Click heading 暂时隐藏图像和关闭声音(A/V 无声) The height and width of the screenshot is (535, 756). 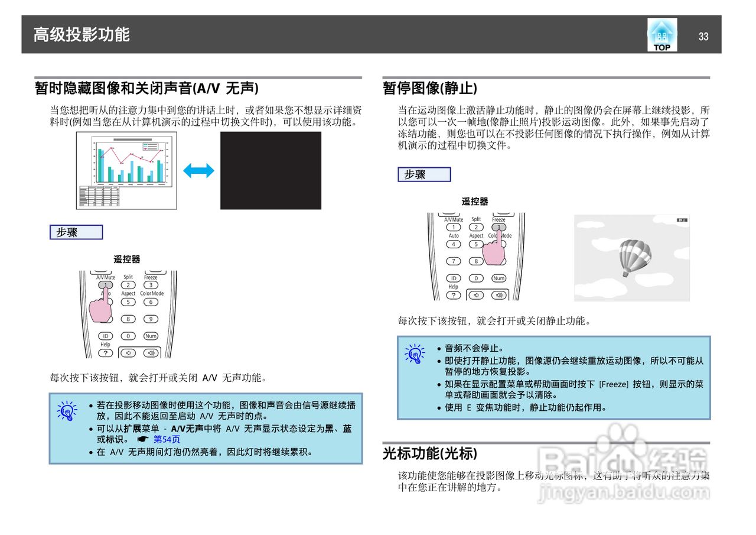146,88
